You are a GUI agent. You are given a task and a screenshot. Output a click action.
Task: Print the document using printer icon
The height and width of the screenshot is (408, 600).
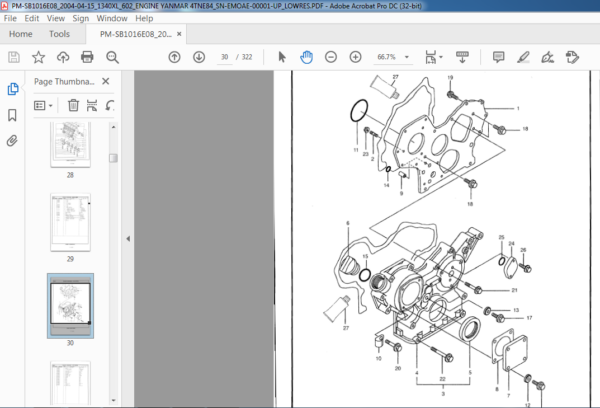87,57
